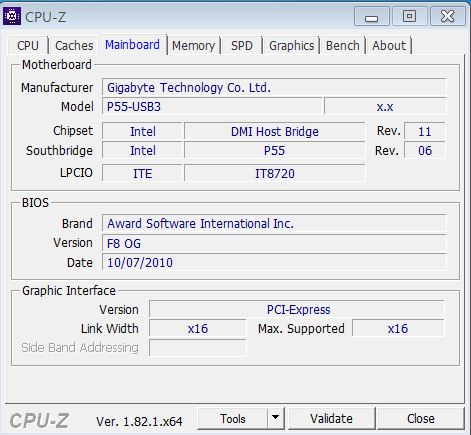Close window with title bar X
The height and width of the screenshot is (435, 471).
point(447,16)
